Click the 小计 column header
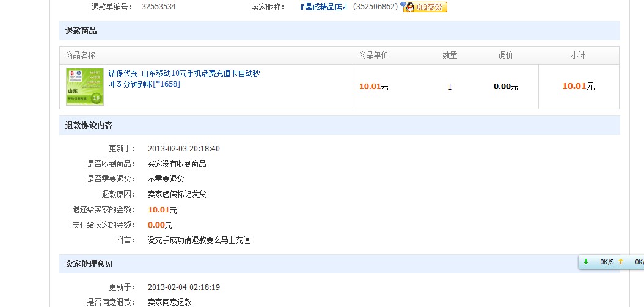Viewport: 644px width, 307px height. (x=578, y=56)
